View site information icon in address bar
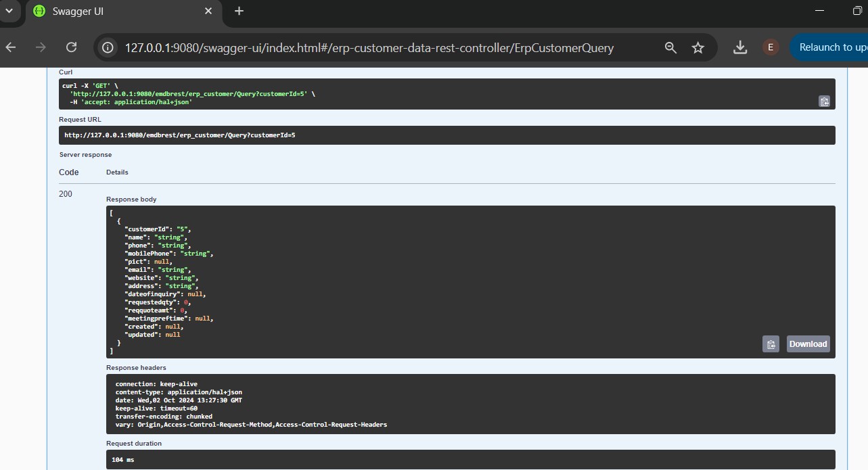 (108, 47)
